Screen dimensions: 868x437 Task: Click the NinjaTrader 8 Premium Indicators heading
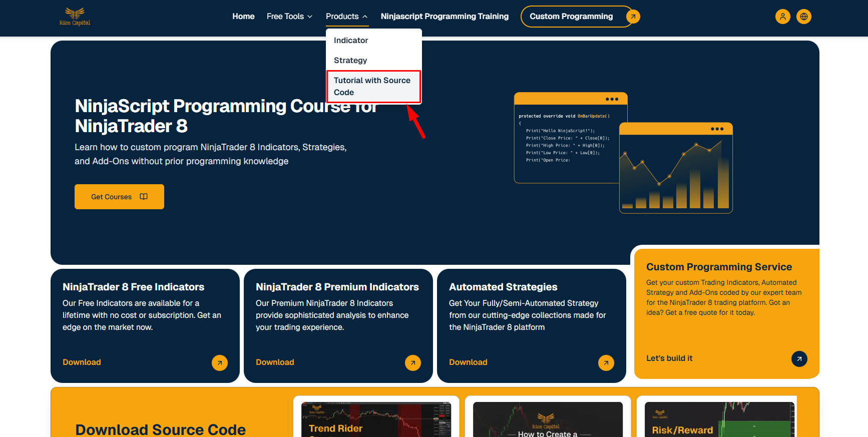point(337,287)
